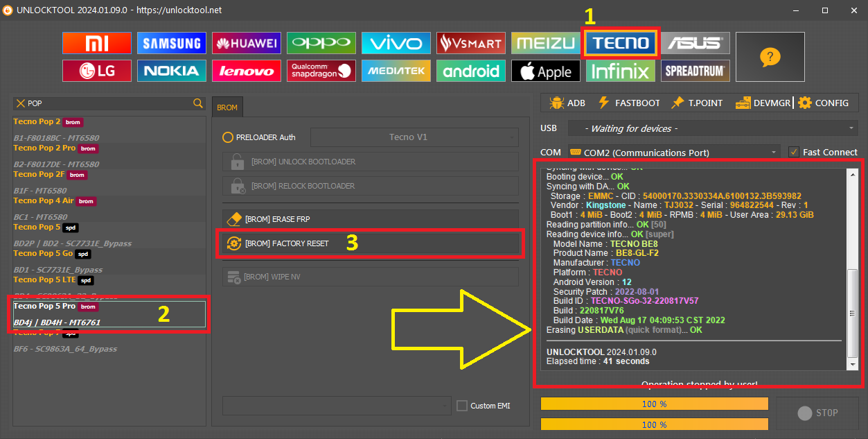Pick the vivo brand tile
The width and height of the screenshot is (868, 439).
[396, 43]
